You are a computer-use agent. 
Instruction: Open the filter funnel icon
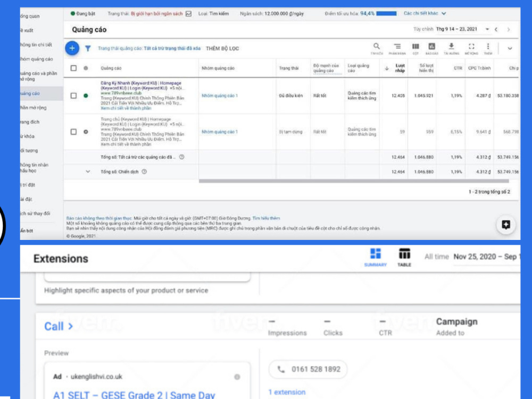coord(88,48)
